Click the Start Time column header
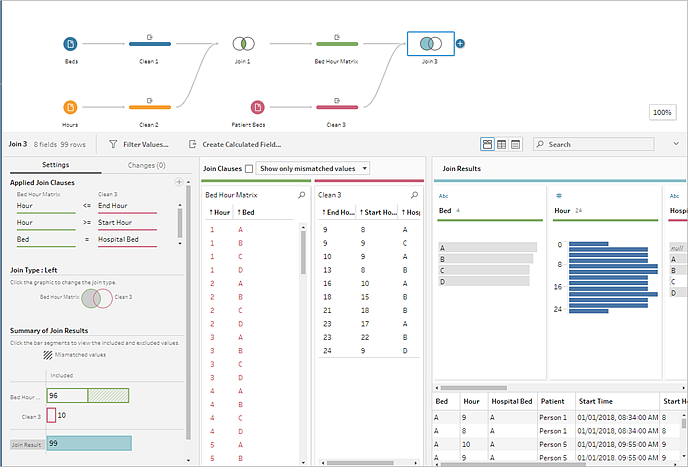This screenshot has height=467, width=688. click(617, 401)
